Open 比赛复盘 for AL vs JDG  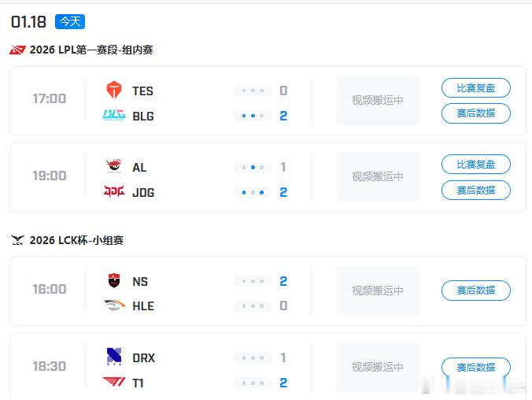tap(476, 165)
